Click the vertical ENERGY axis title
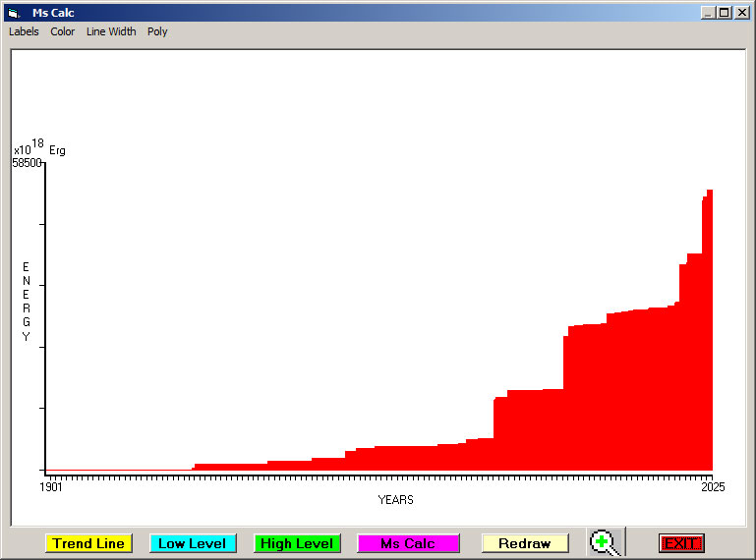Viewport: 756px width, 560px height. click(27, 302)
